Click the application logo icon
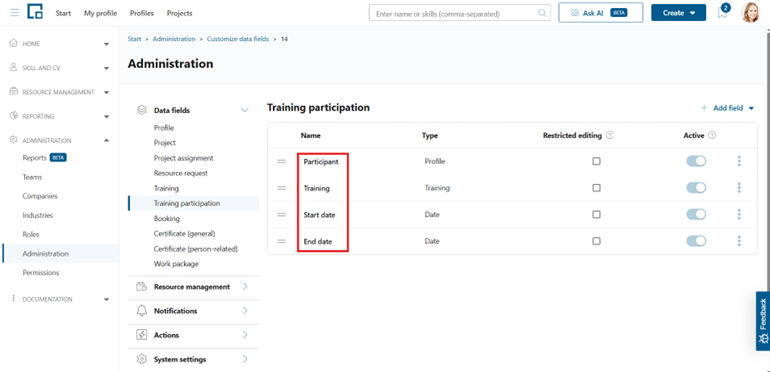The image size is (770, 372). [35, 11]
